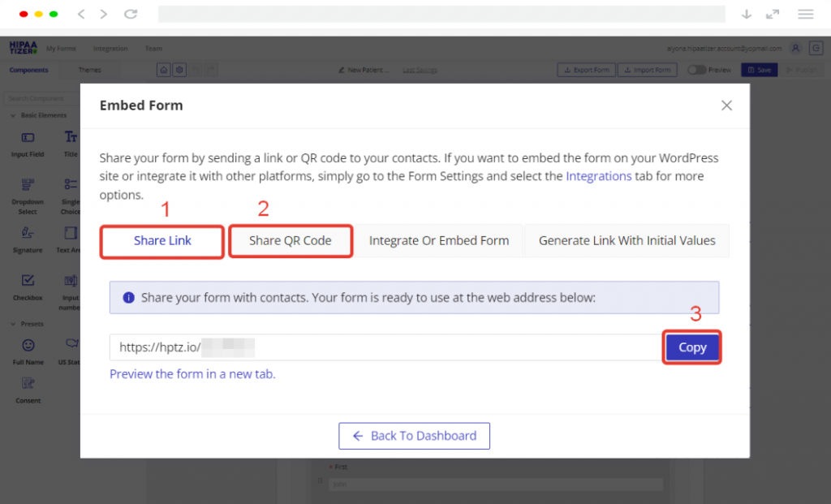Choose the Full Name preset icon

28,346
